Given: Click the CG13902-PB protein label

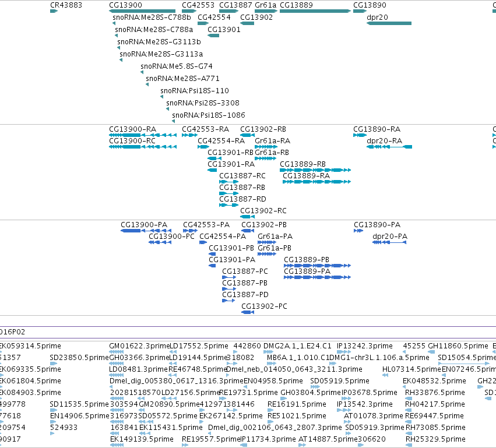Looking at the screenshot, I should click(x=264, y=225).
